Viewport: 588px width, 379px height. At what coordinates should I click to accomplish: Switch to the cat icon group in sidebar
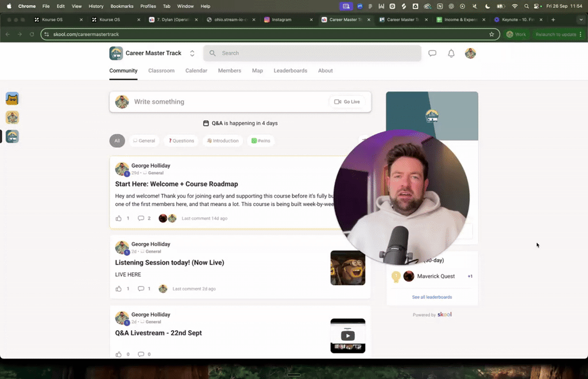point(12,99)
